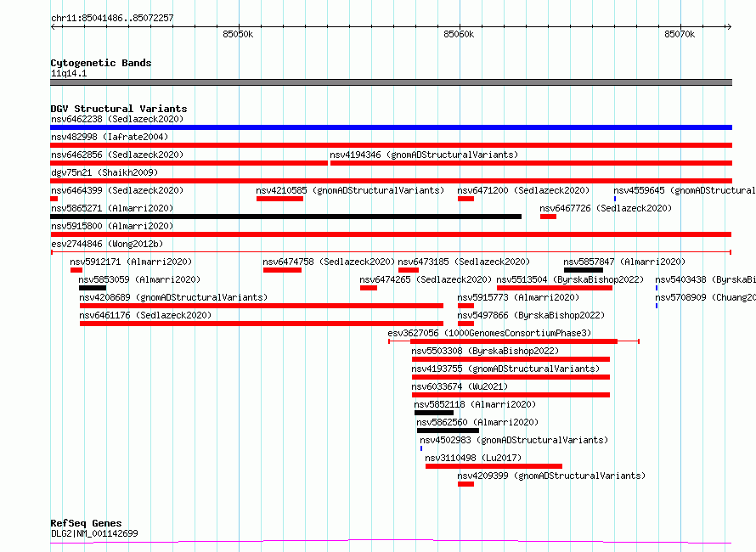The width and height of the screenshot is (756, 552).
Task: Open the nsv482998 (Iafrate2004) label
Action: tap(110, 137)
